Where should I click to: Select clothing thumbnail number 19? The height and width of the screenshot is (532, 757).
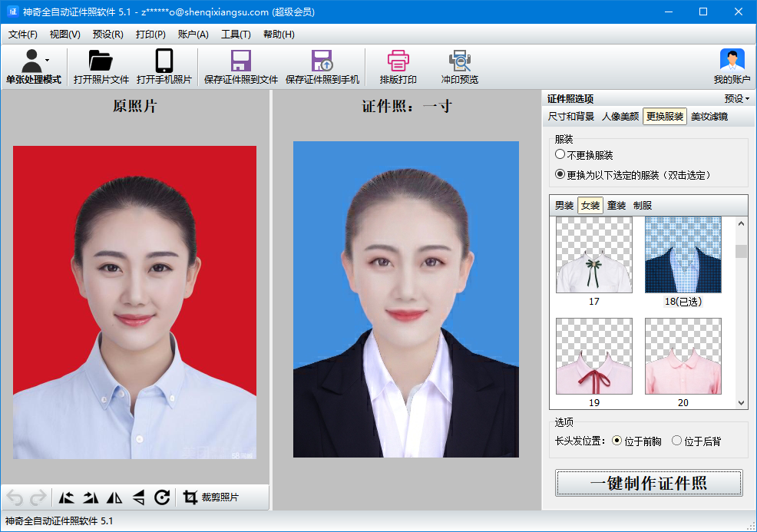(594, 356)
